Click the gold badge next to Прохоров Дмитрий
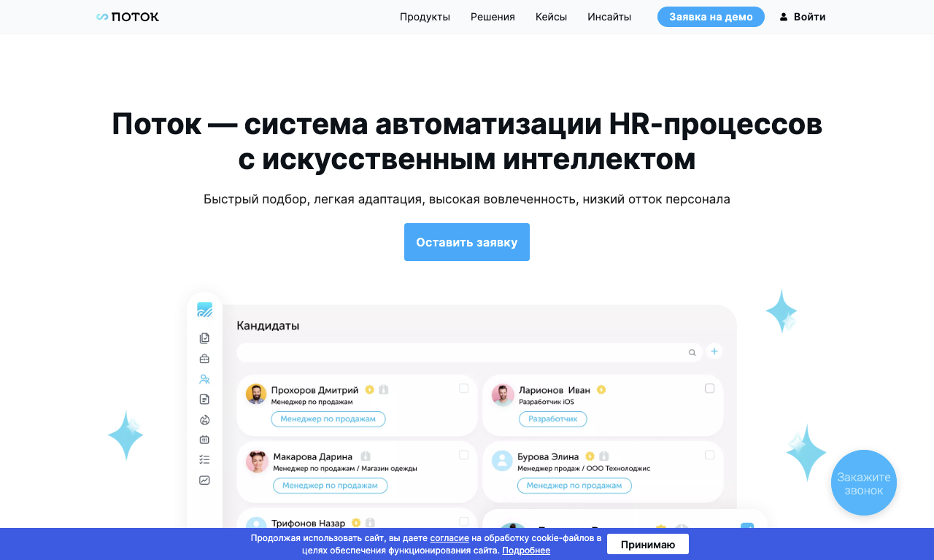934x560 pixels. tap(369, 389)
